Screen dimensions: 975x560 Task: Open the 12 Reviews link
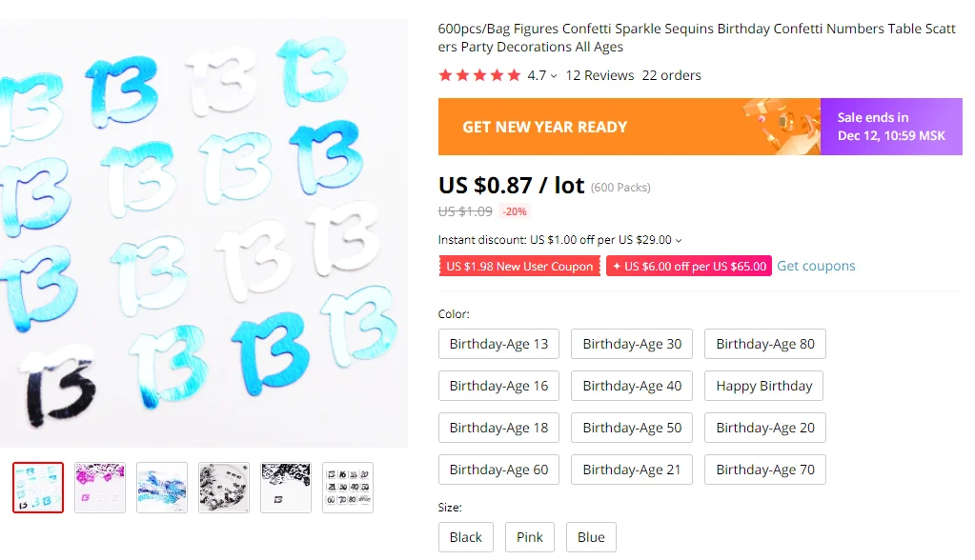click(599, 75)
